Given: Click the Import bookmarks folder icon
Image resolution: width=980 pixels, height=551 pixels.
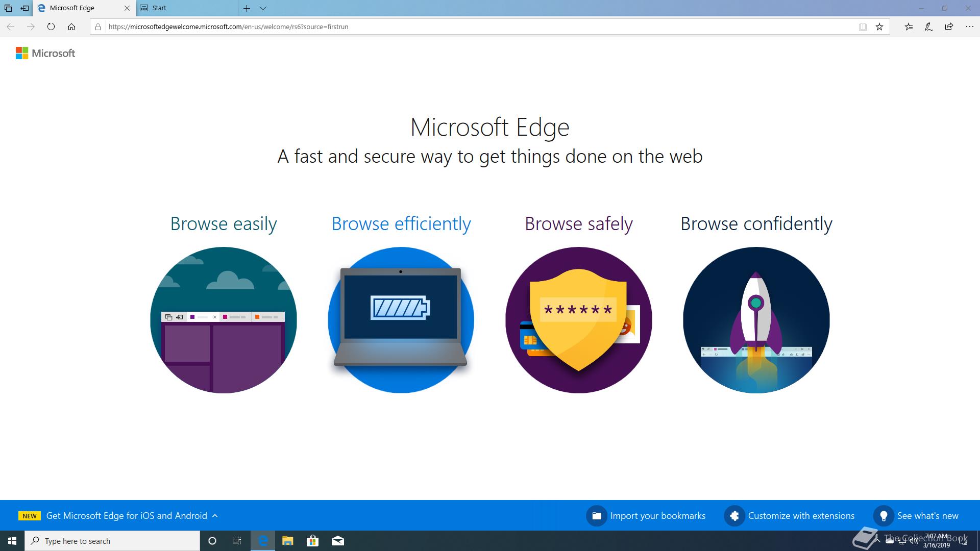Looking at the screenshot, I should (597, 516).
